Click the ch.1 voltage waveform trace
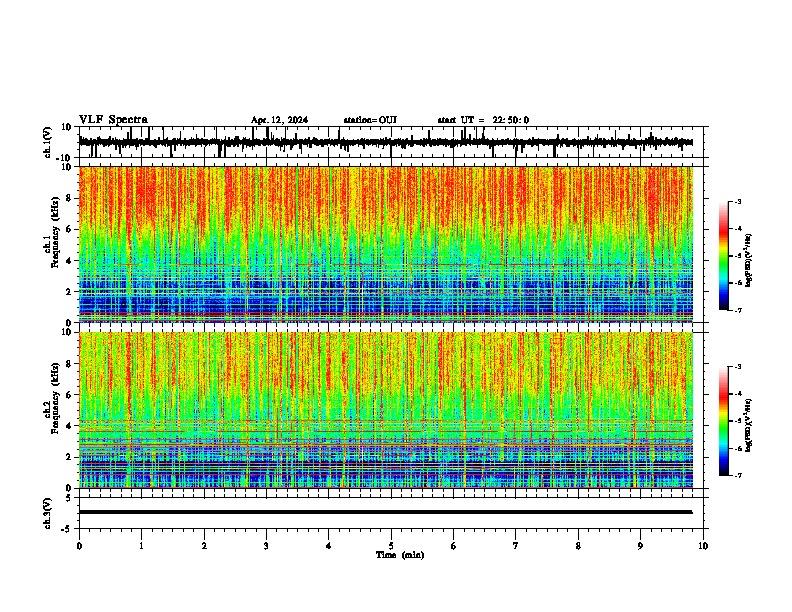 click(x=386, y=142)
